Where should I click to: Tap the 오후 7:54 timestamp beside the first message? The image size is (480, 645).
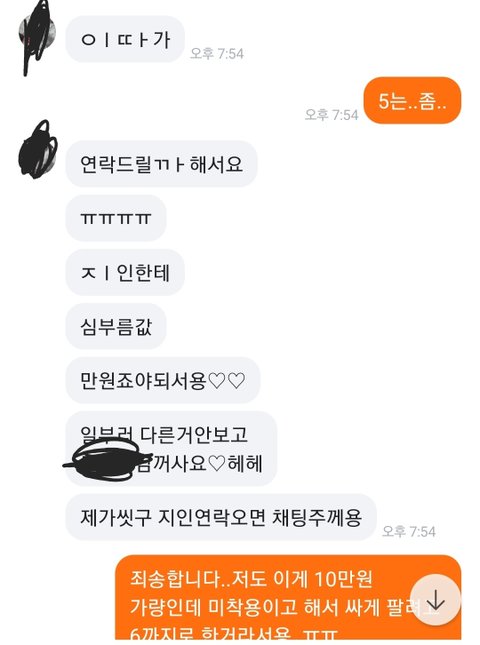tap(217, 53)
